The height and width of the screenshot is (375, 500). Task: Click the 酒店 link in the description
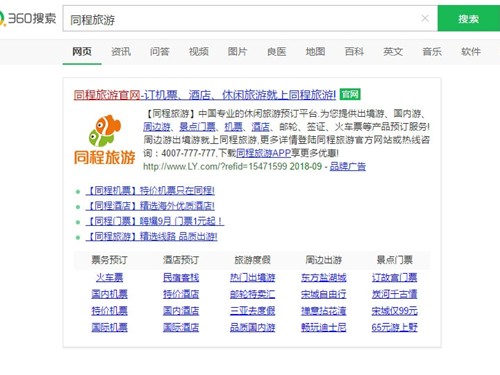coord(260,127)
